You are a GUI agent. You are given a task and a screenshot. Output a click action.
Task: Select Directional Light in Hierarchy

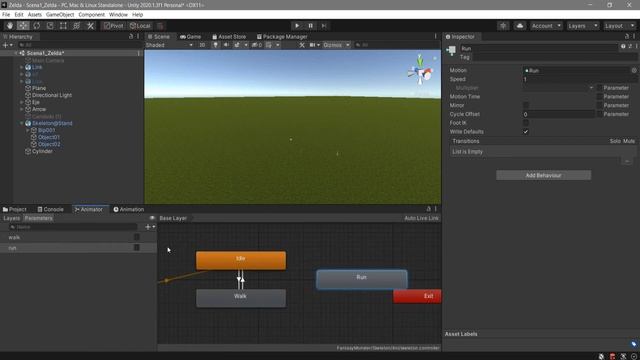coord(52,95)
